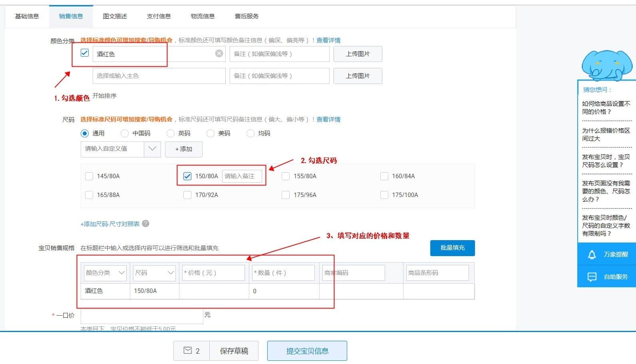This screenshot has width=636, height=364.
Task: Open question 为什么报错价格区间过大
Action: (x=606, y=134)
